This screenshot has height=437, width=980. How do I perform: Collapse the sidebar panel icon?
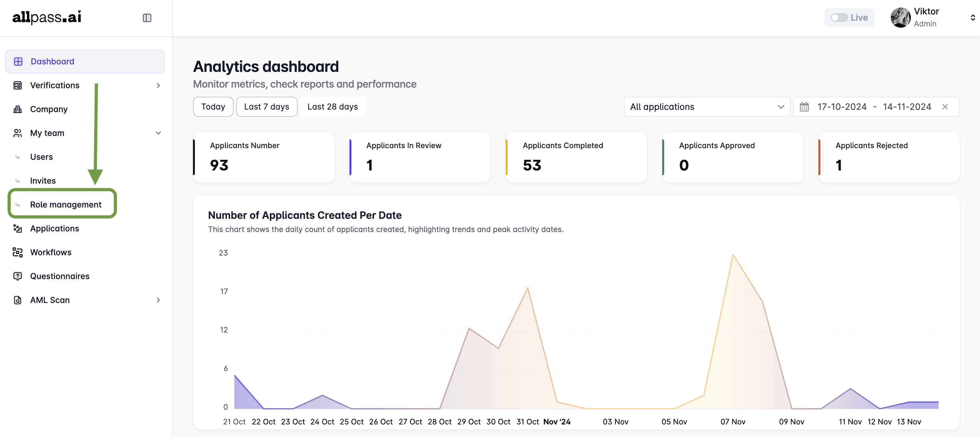[x=147, y=18]
